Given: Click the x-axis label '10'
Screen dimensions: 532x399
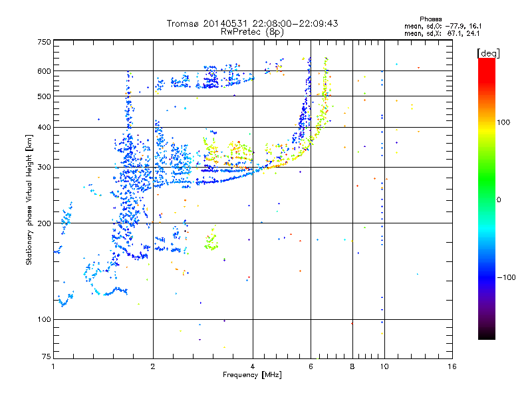Looking at the screenshot, I should pyautogui.click(x=384, y=366).
